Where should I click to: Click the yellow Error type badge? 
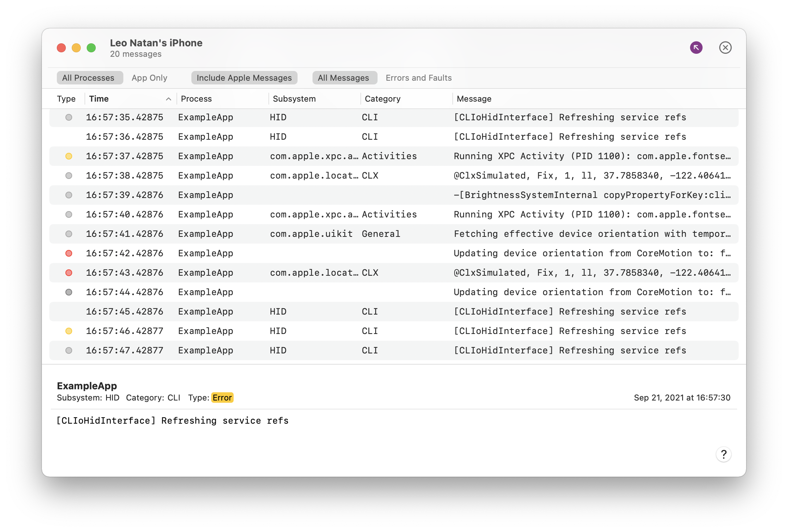pos(222,398)
